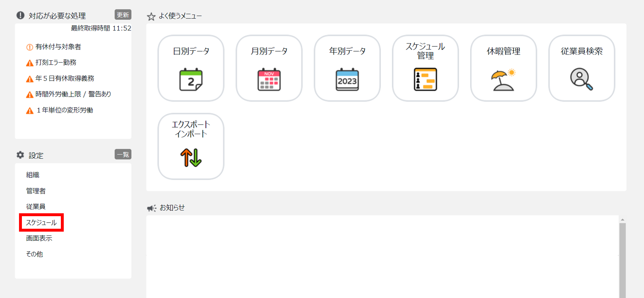Open エクスポート インポート arrows icon
This screenshot has height=298, width=644.
tap(191, 158)
